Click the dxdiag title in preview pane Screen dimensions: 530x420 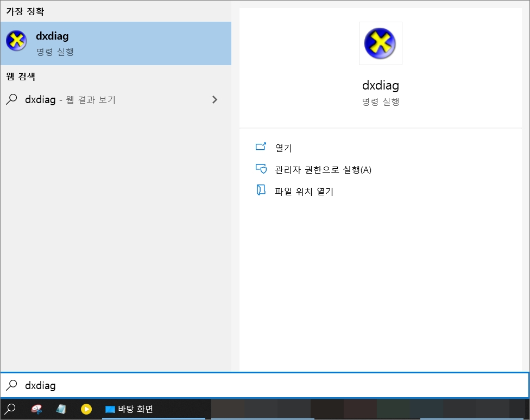(x=380, y=85)
